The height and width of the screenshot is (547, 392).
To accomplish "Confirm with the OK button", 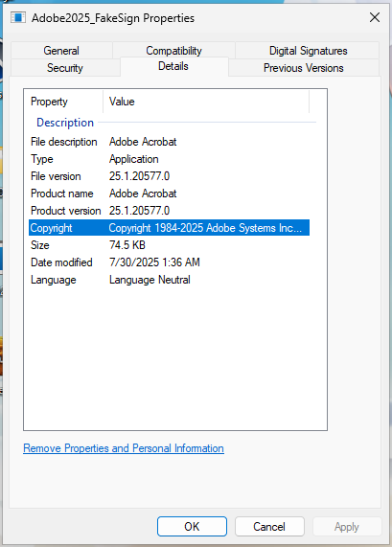I will coord(192,526).
